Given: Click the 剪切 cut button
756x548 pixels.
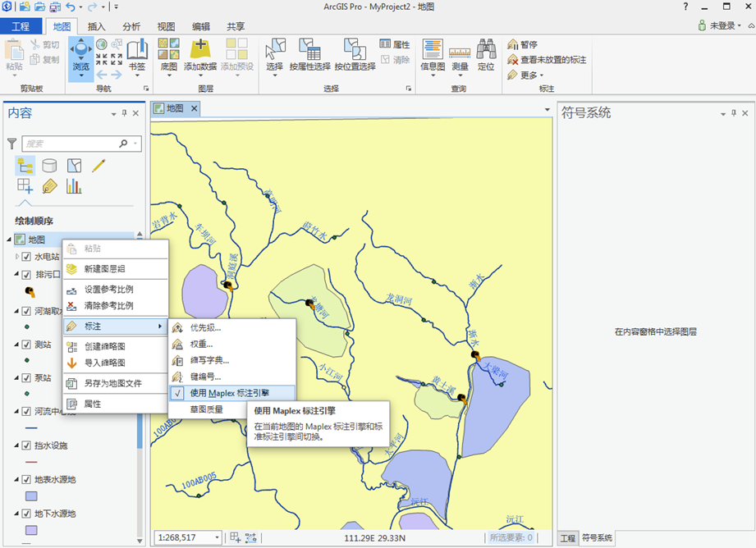Looking at the screenshot, I should (45, 44).
